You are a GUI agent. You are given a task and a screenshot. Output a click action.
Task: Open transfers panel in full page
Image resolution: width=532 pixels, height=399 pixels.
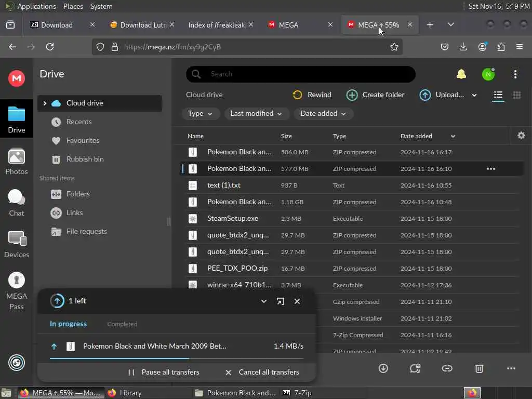[281, 301]
